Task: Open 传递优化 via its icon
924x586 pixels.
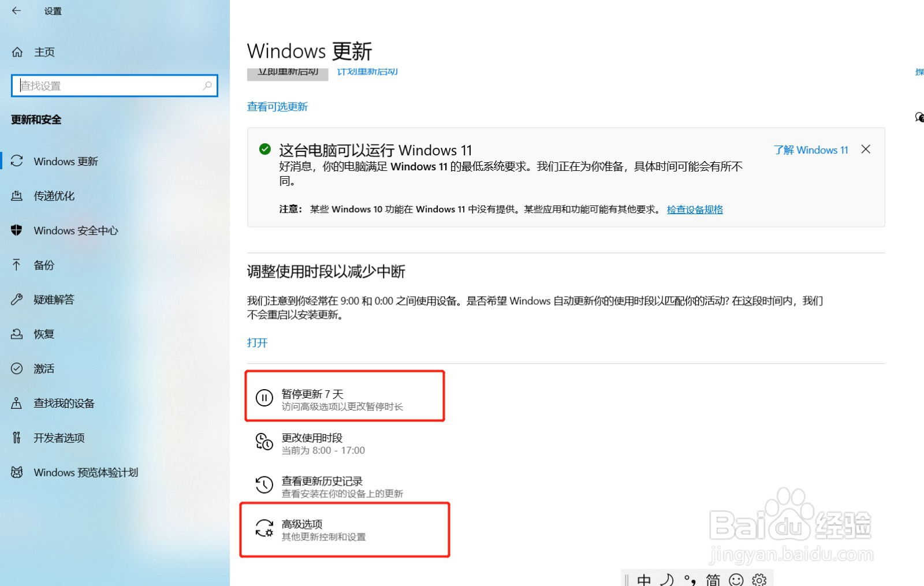Action: click(x=17, y=196)
